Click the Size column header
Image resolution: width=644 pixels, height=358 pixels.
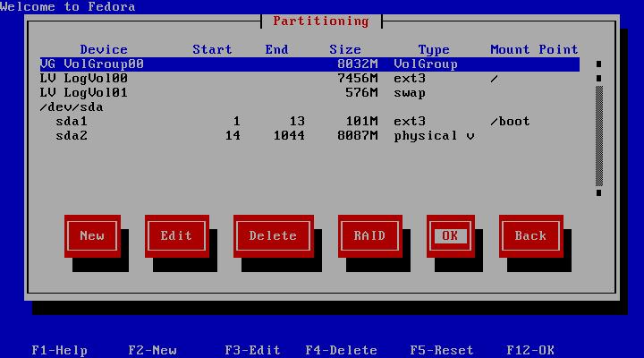point(345,50)
